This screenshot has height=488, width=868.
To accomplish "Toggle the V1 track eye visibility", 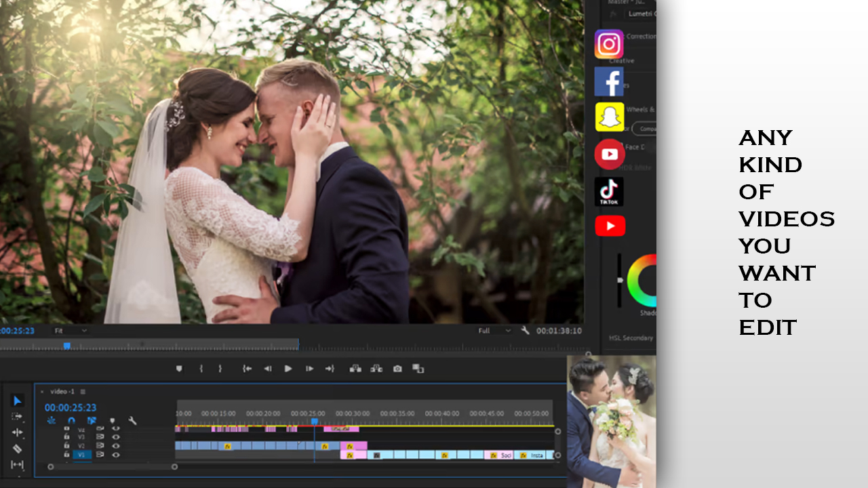I will pyautogui.click(x=116, y=455).
